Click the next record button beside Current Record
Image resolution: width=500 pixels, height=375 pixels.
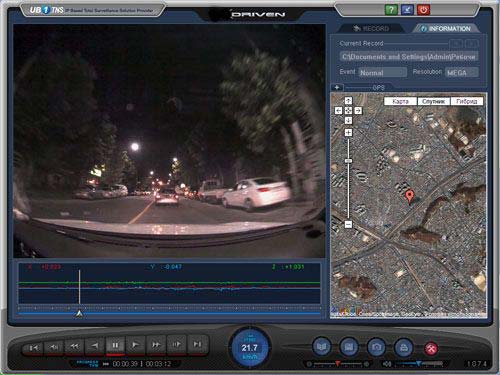pos(472,43)
